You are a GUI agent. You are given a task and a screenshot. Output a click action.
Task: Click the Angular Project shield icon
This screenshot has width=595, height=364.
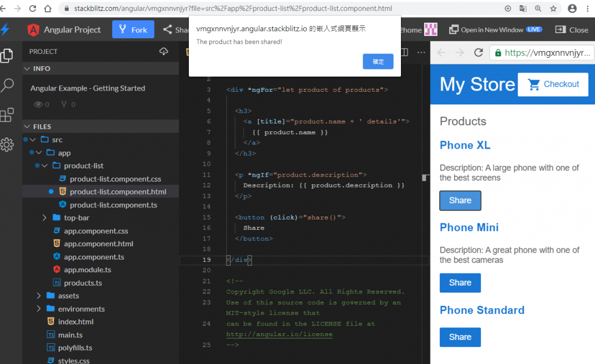coord(33,30)
